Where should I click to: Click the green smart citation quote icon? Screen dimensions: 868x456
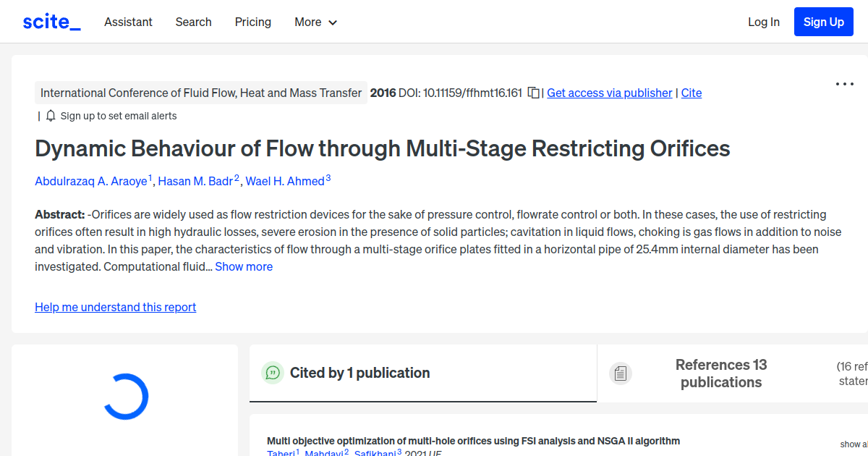[x=273, y=373]
